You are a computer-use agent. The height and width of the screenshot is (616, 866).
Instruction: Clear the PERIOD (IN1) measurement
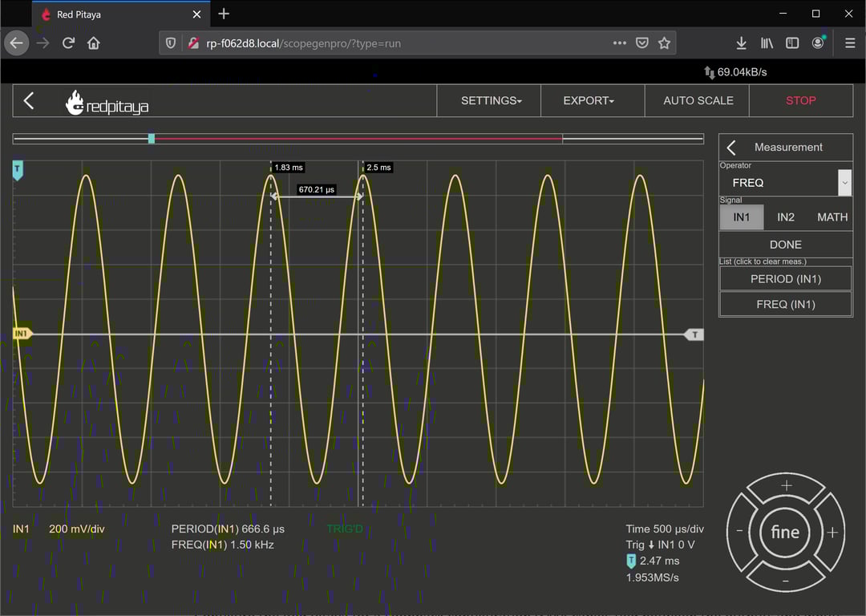point(785,279)
